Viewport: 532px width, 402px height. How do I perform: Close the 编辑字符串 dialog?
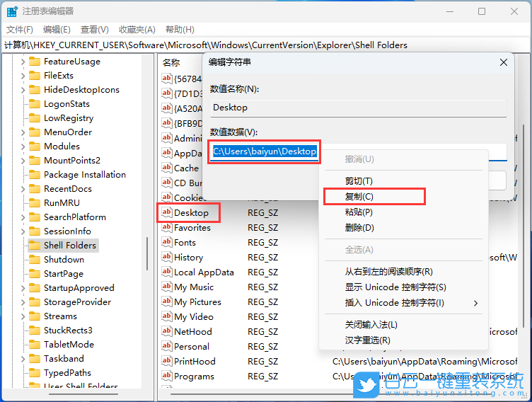coord(504,62)
